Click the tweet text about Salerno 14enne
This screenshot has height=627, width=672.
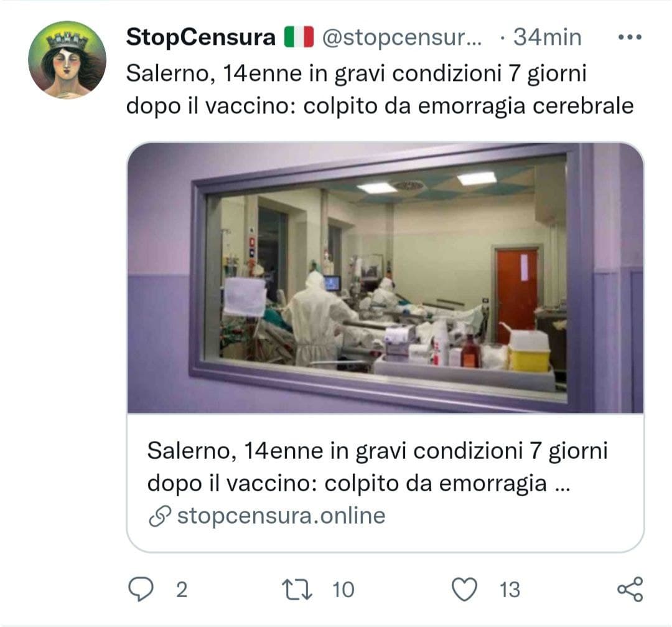click(x=380, y=90)
